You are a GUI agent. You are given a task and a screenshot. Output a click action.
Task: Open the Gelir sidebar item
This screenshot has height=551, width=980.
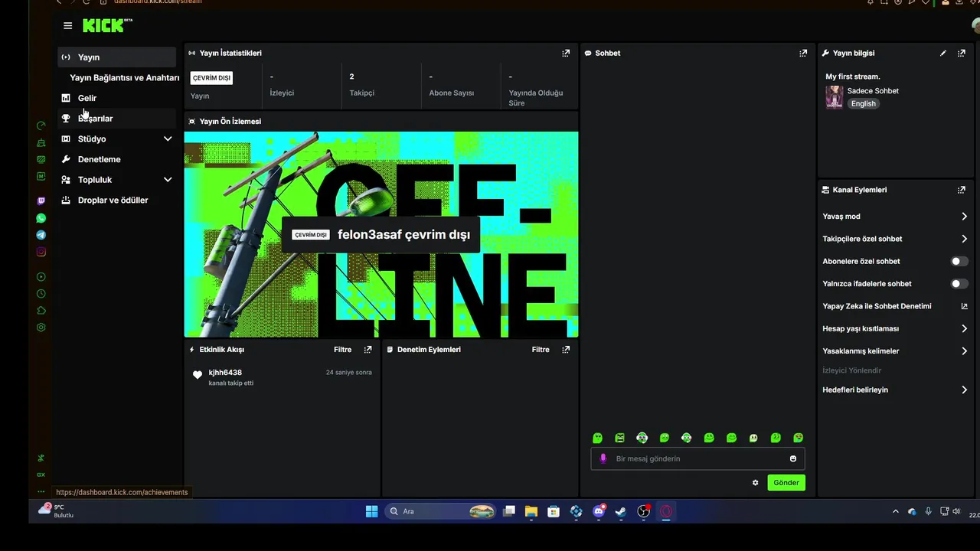click(117, 98)
